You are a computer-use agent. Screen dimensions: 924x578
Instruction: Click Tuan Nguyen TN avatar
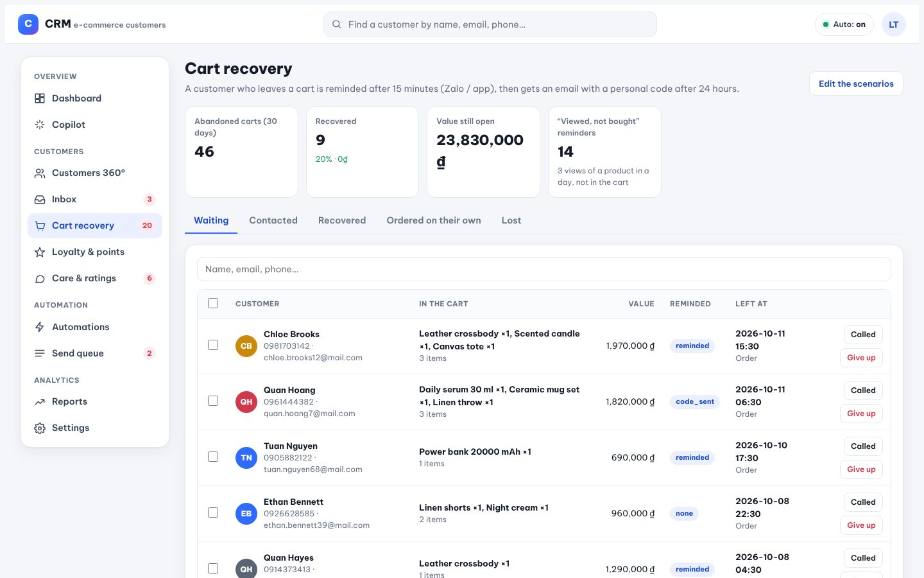coord(246,457)
